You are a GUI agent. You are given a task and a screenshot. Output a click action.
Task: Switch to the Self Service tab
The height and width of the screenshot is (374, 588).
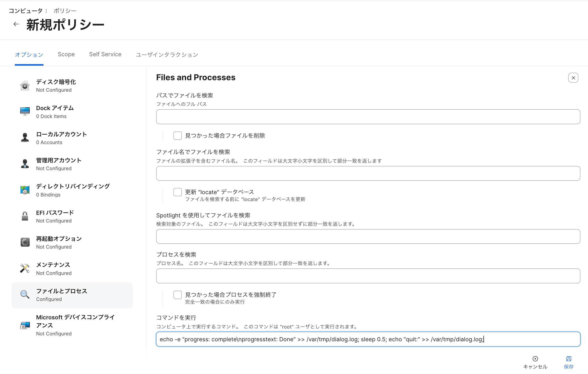105,54
